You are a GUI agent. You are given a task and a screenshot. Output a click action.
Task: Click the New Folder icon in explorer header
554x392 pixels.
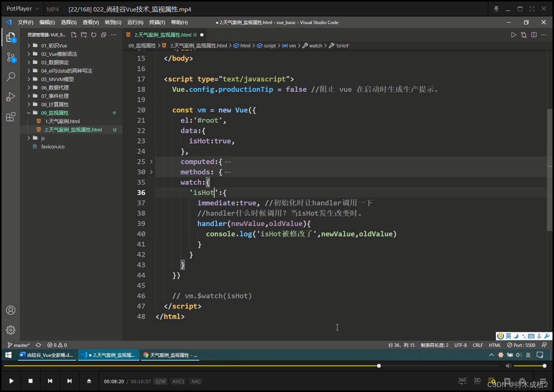tap(84, 35)
